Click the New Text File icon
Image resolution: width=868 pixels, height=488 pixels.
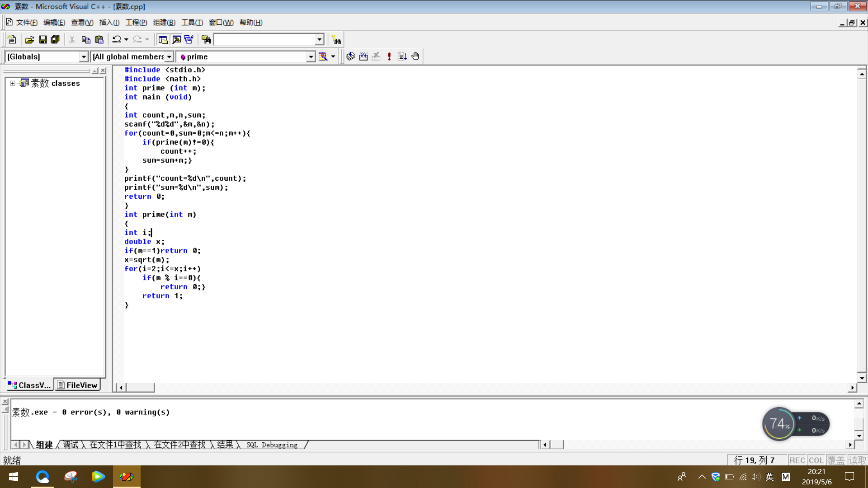pos(12,40)
